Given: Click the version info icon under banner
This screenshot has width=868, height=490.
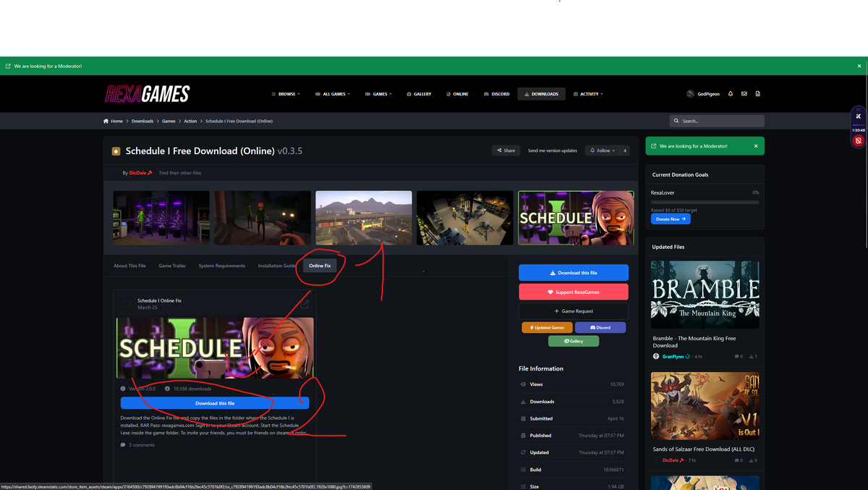Looking at the screenshot, I should [x=123, y=389].
